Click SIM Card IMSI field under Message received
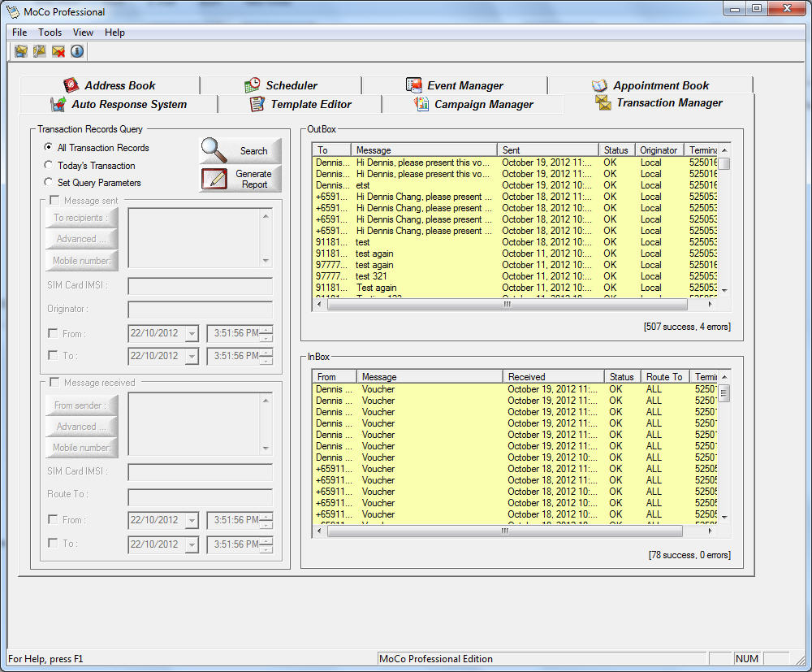Viewport: 812px width, 672px height. 200,471
